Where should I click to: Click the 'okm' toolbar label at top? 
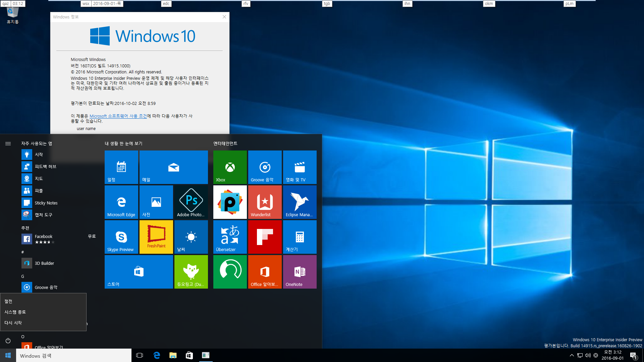coord(489,4)
